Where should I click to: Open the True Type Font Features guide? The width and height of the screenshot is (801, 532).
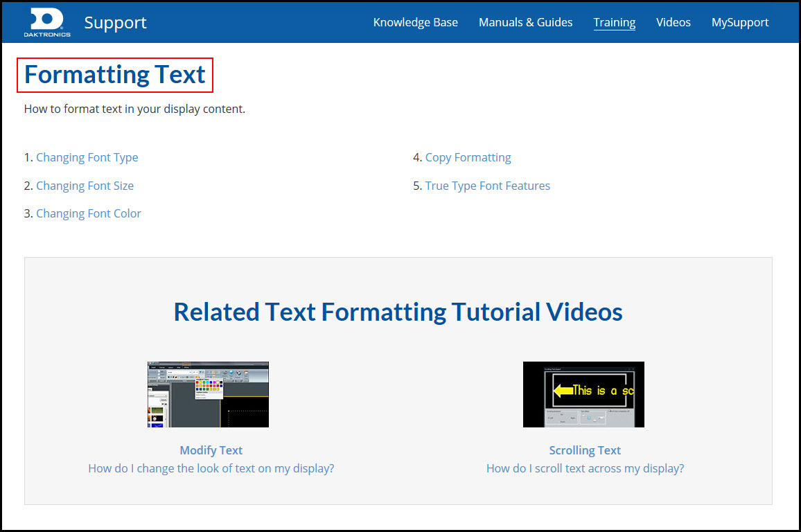(x=487, y=186)
